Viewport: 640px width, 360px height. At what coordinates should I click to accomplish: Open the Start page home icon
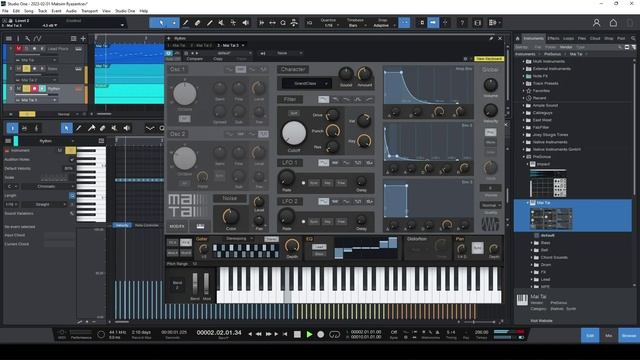coord(613,23)
